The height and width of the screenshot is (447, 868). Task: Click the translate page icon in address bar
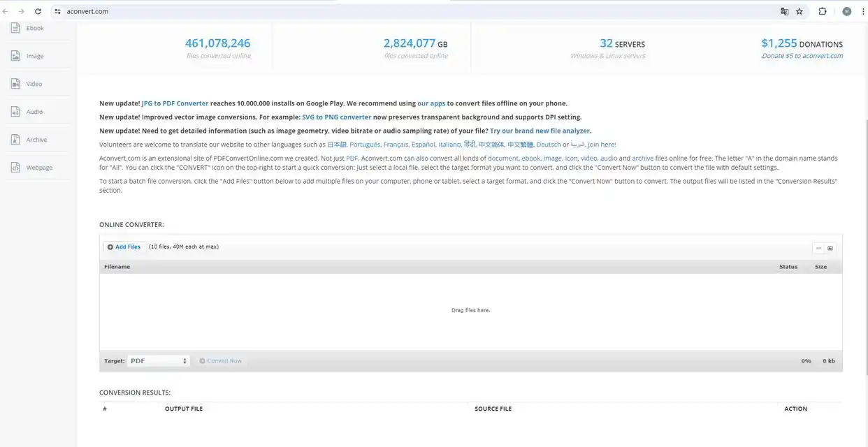tap(784, 11)
